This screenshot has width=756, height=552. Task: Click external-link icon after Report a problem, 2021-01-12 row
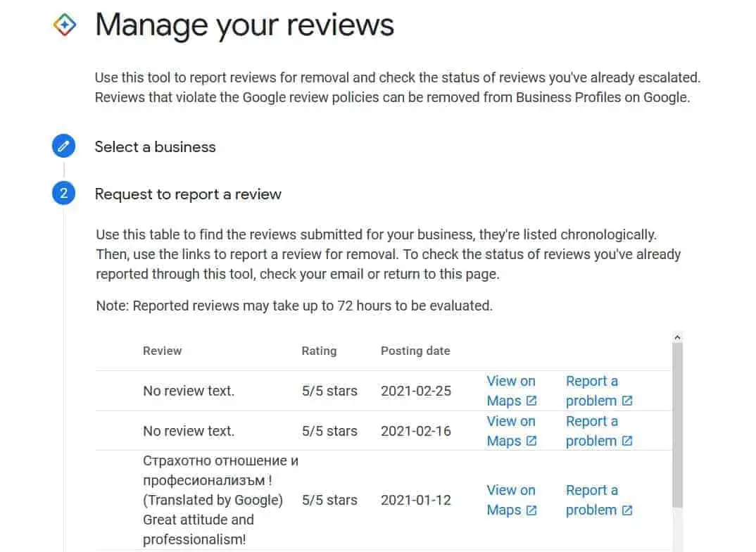click(626, 510)
